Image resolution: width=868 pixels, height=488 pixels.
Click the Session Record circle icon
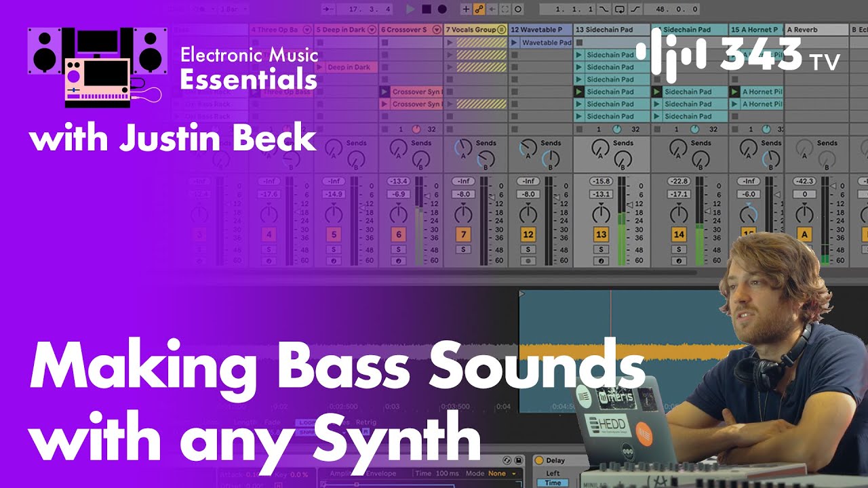coord(519,9)
